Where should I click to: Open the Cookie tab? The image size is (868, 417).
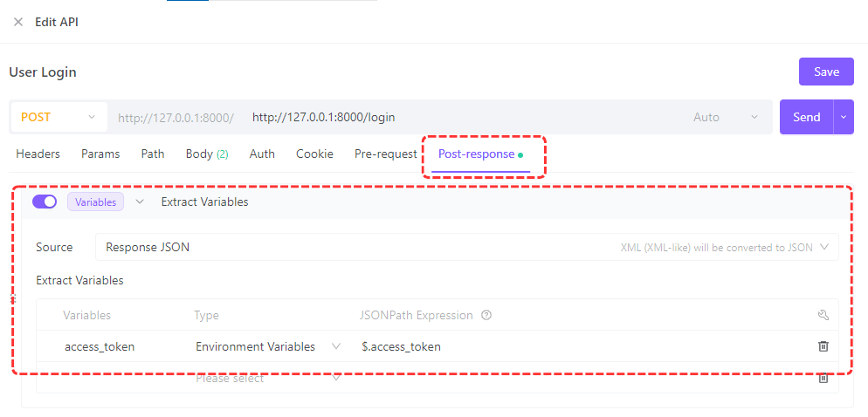click(314, 154)
